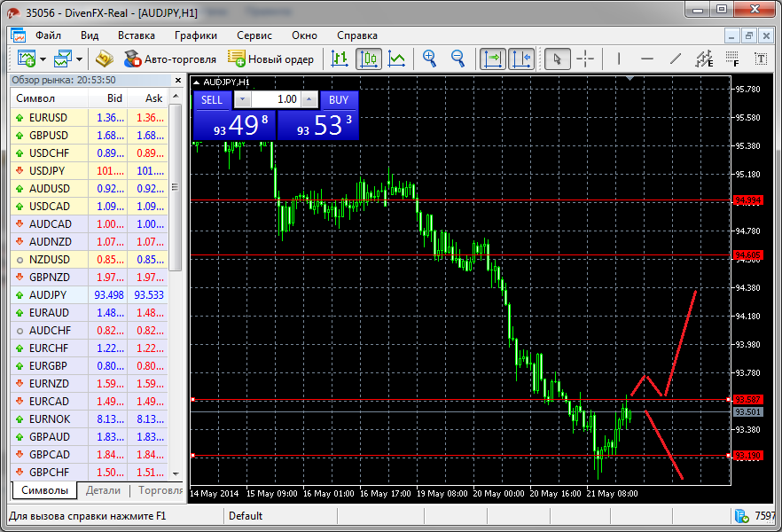Click the Новый ордер button
This screenshot has width=782, height=532.
tap(270, 59)
